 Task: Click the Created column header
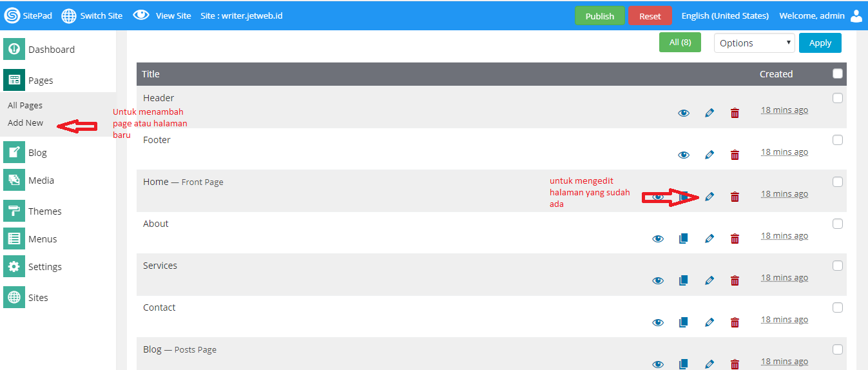(776, 74)
